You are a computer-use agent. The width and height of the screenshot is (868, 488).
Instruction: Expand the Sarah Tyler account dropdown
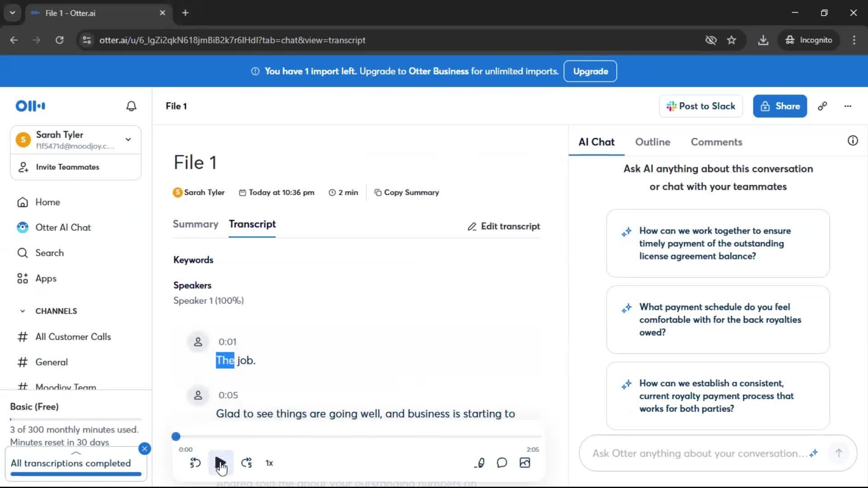[x=128, y=140]
